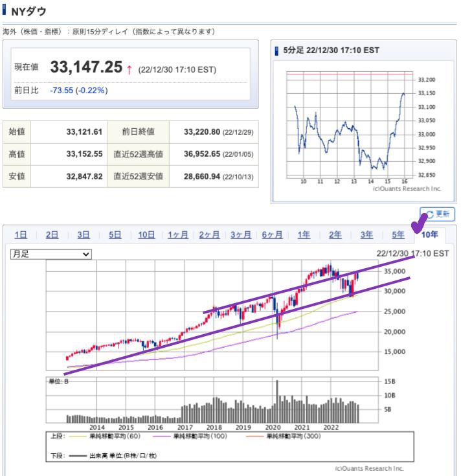Click the NYダウ page heading
Screen dimensions: 461x476
29,12
